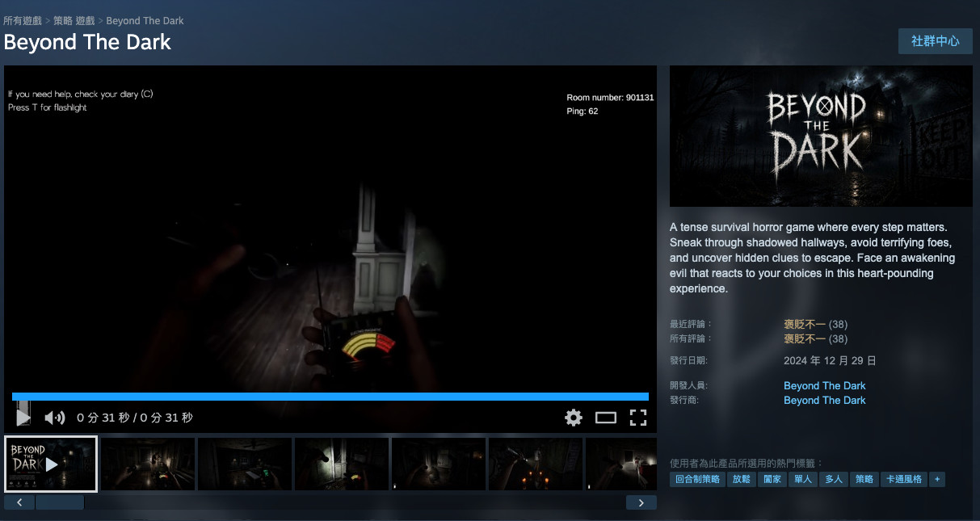Select the 回合制策略 tag
This screenshot has width=980, height=521.
pyautogui.click(x=697, y=479)
